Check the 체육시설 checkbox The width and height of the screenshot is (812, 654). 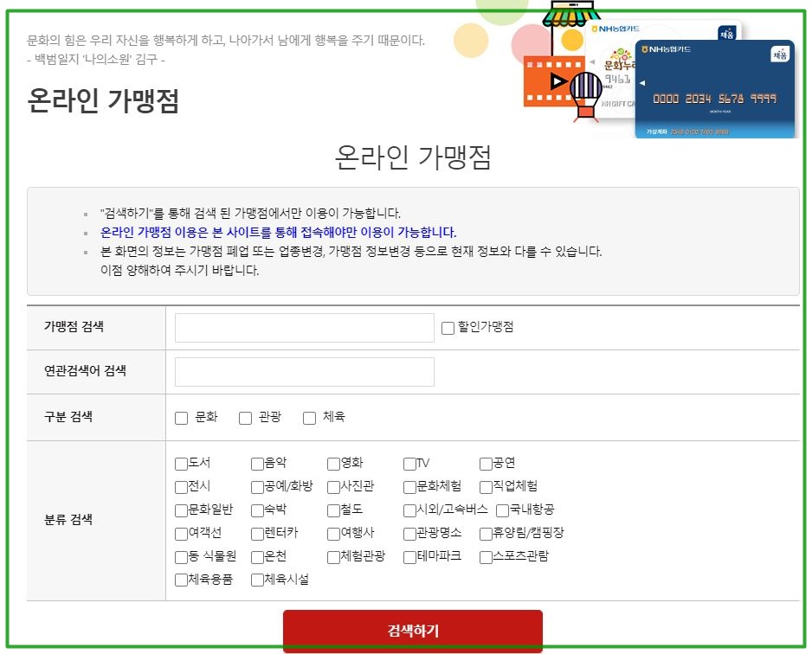coord(256,580)
